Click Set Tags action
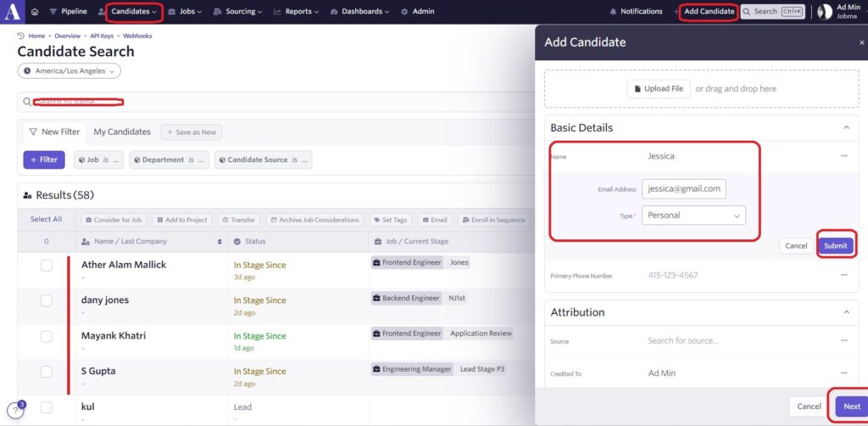Viewport: 868px width, 426px height. (391, 220)
